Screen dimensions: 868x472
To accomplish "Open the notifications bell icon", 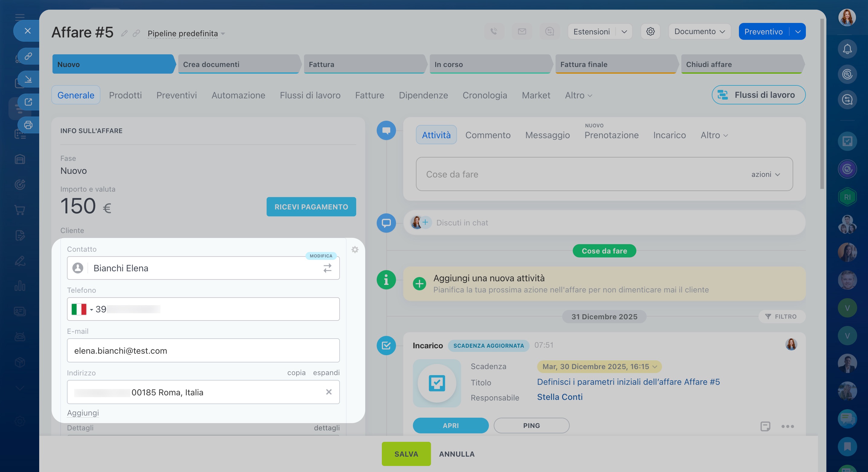I will coord(847,49).
